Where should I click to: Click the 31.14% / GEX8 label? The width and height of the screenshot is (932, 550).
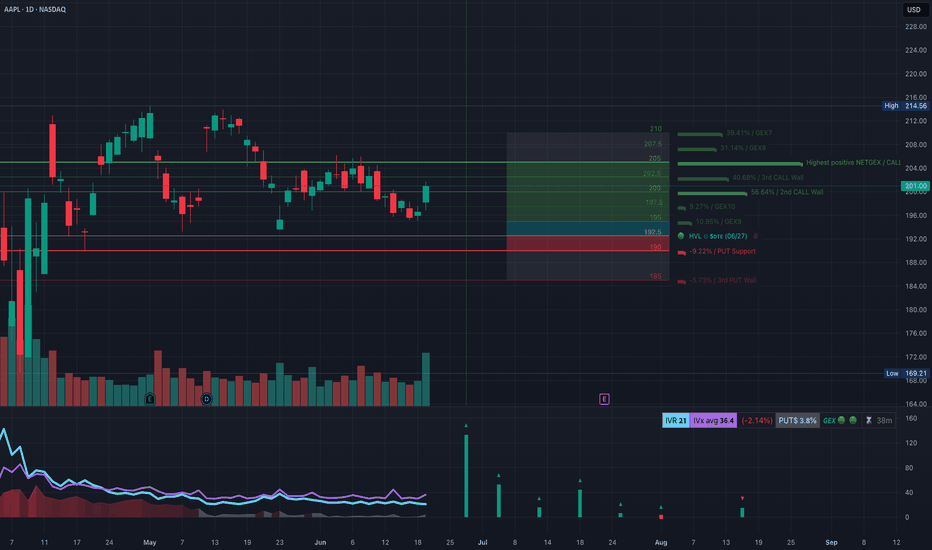tap(743, 147)
